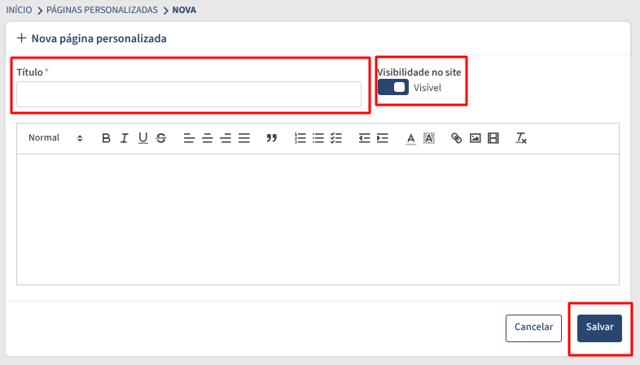Choose text background highlight color
640x365 pixels.
(x=429, y=138)
